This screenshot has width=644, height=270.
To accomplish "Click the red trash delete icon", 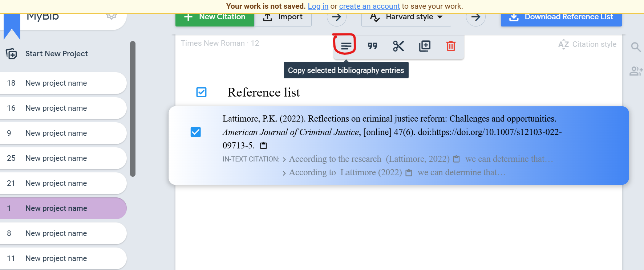I will (x=451, y=46).
